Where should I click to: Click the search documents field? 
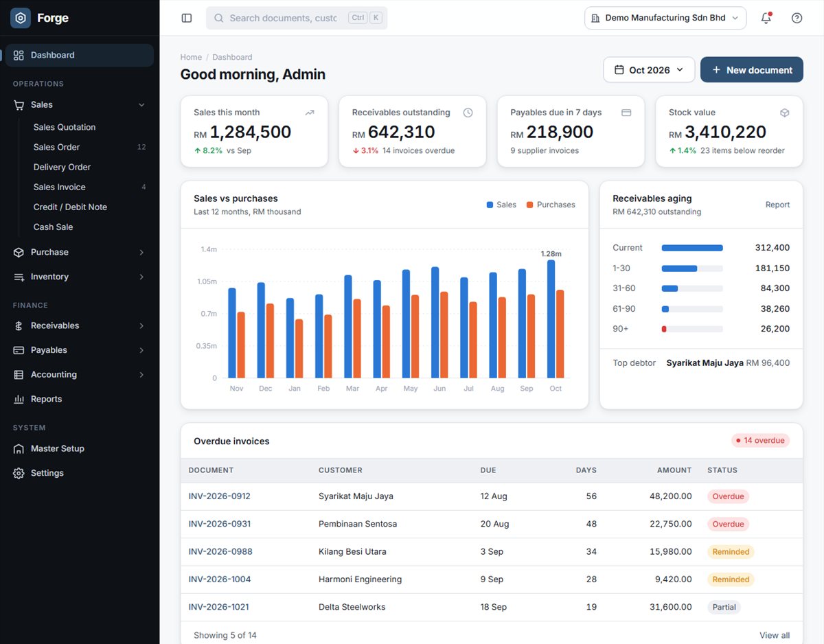tap(297, 18)
